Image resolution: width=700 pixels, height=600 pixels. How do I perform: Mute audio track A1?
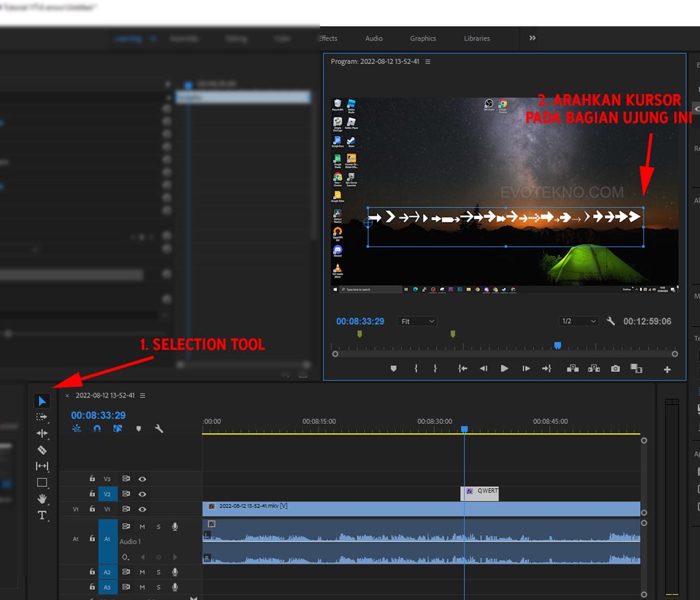pos(142,526)
